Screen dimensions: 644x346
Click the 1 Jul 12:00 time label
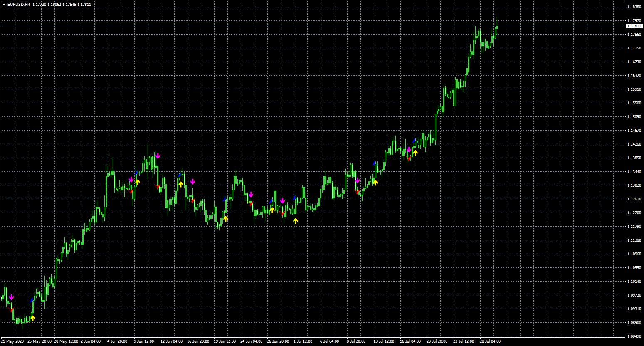(x=303, y=341)
